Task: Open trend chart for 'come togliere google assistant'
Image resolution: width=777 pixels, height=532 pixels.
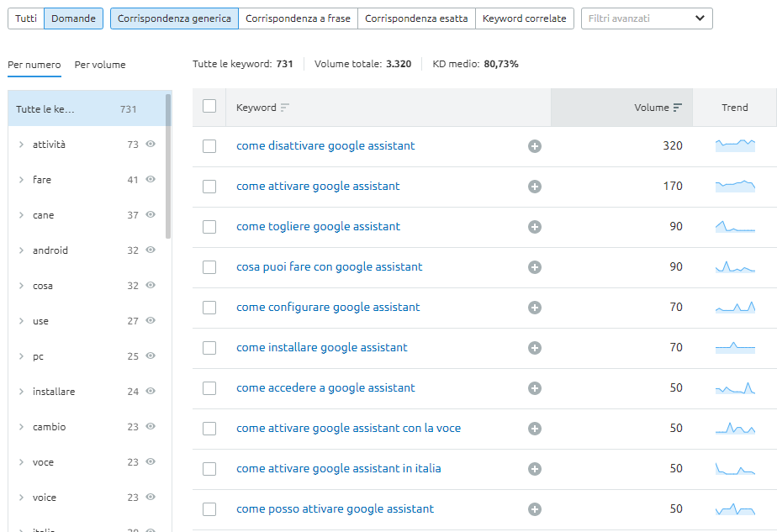Action: coord(735,226)
